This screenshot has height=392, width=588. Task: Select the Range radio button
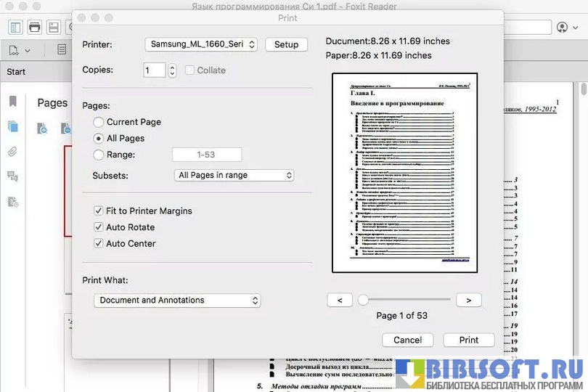tap(99, 155)
